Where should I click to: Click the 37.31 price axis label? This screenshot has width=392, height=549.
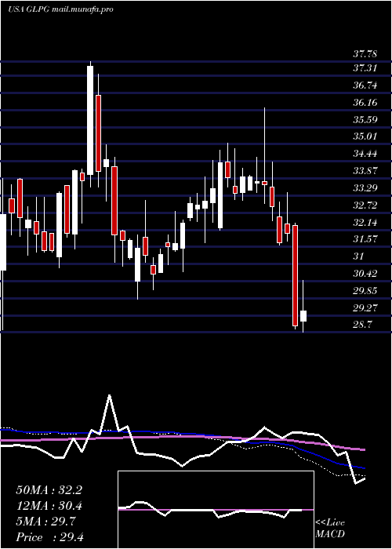(365, 68)
